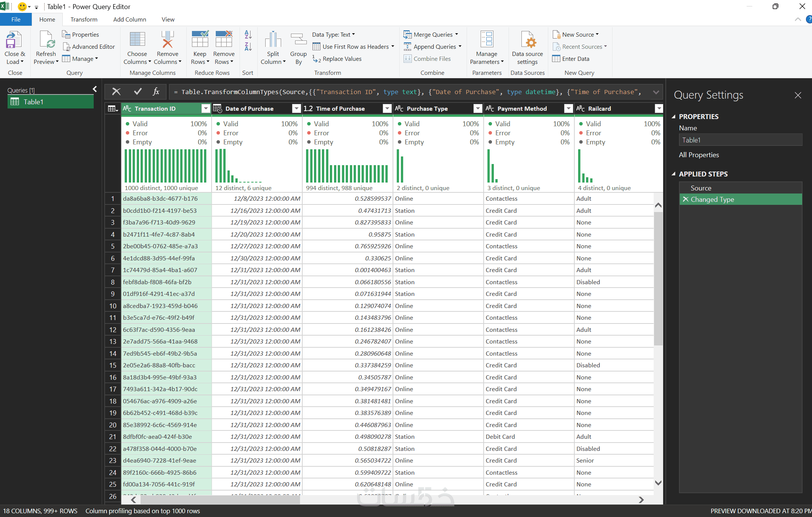Expand the formula bar

tap(656, 92)
